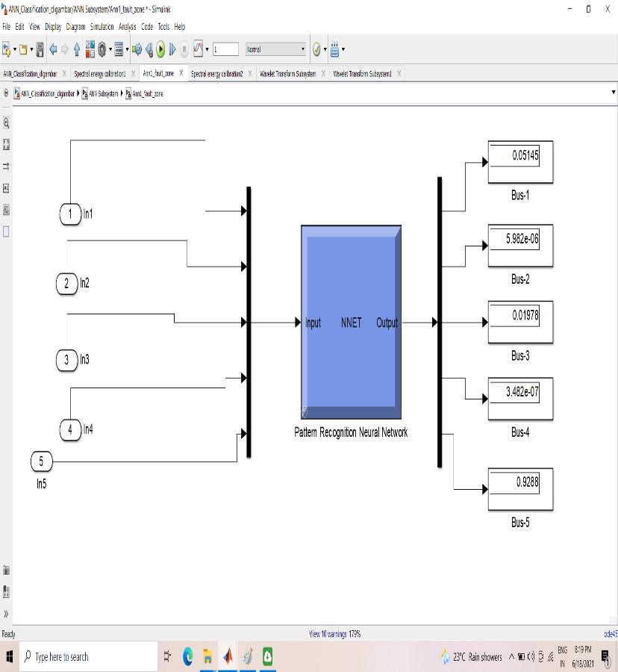Open Microsoft Edge from the taskbar
This screenshot has width=618, height=672.
tap(187, 656)
